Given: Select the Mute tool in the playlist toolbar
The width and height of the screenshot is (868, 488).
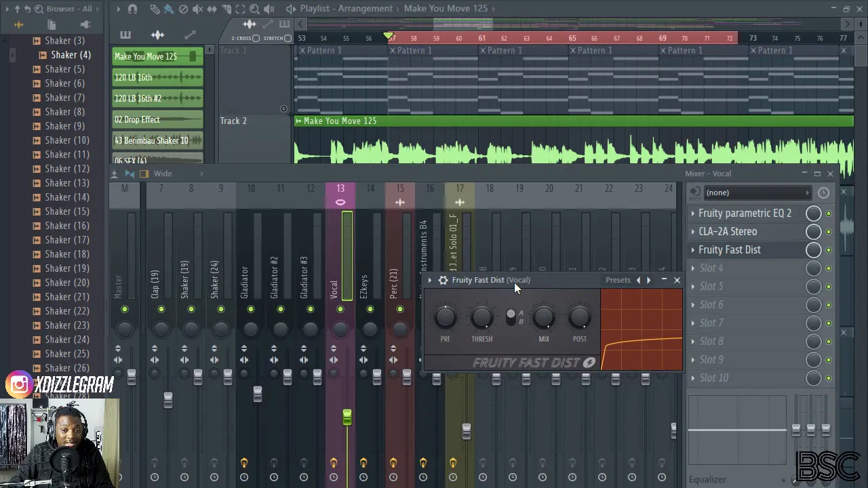Looking at the screenshot, I should [x=197, y=9].
